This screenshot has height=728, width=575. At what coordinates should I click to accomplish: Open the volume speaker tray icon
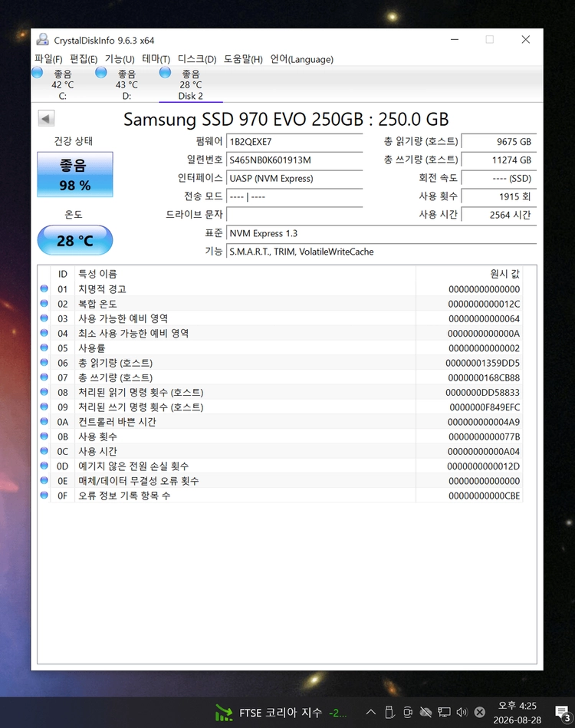pos(462,712)
